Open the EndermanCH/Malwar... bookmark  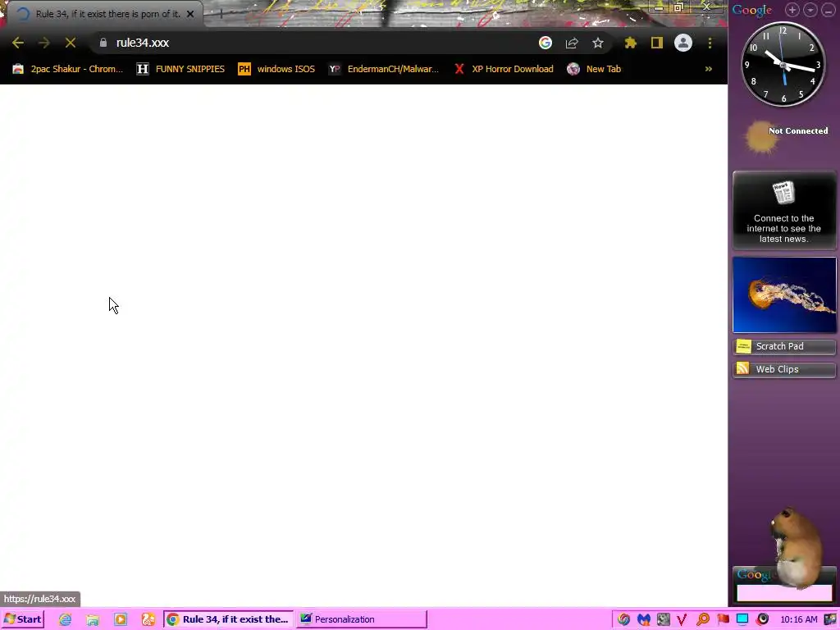[x=384, y=69]
